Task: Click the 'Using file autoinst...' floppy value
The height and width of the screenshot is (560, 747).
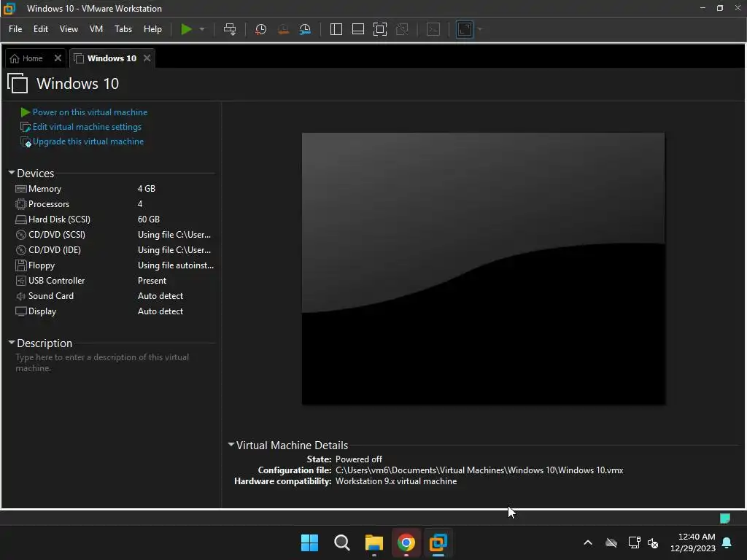Action: [176, 265]
